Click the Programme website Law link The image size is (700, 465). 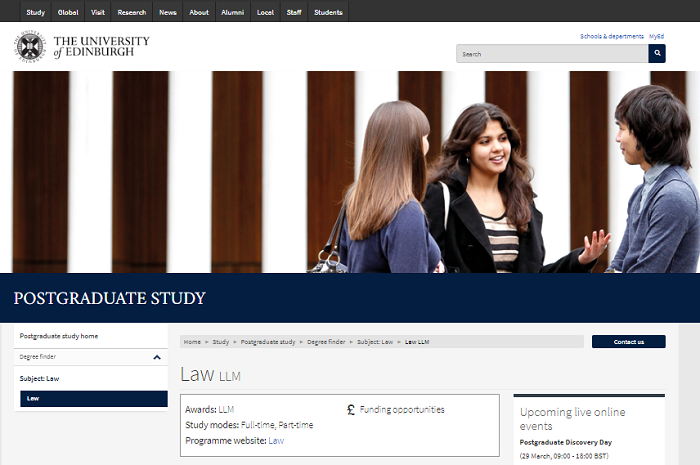point(276,440)
